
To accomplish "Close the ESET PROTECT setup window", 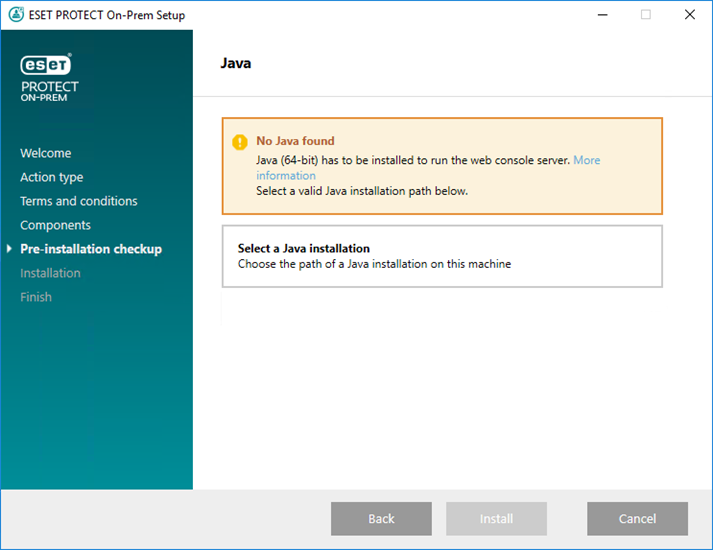I will coord(689,15).
